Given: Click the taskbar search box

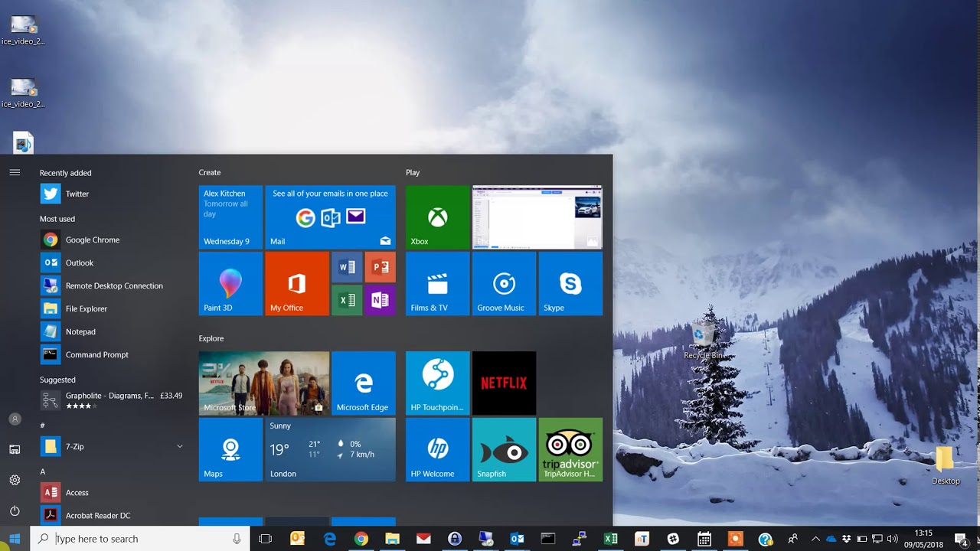Looking at the screenshot, I should 140,539.
